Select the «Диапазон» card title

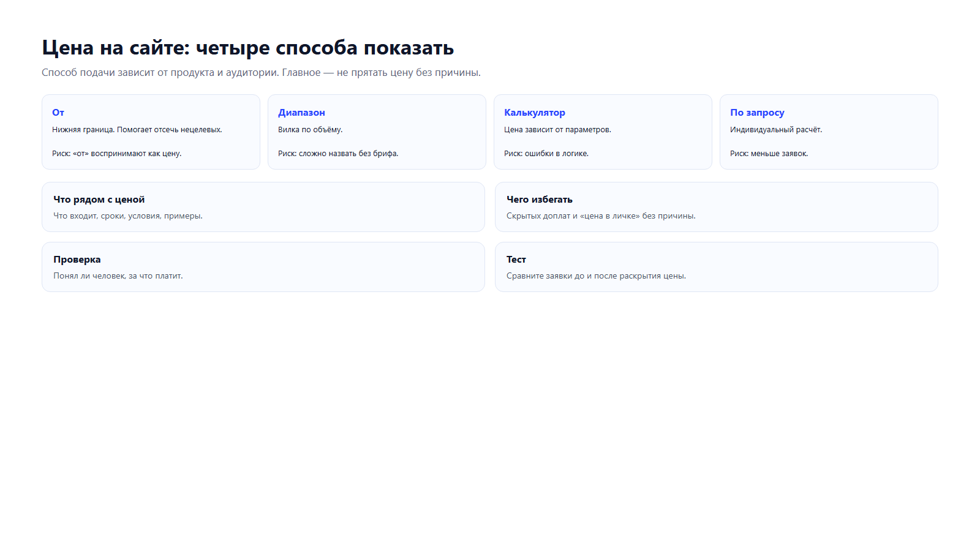[301, 113]
